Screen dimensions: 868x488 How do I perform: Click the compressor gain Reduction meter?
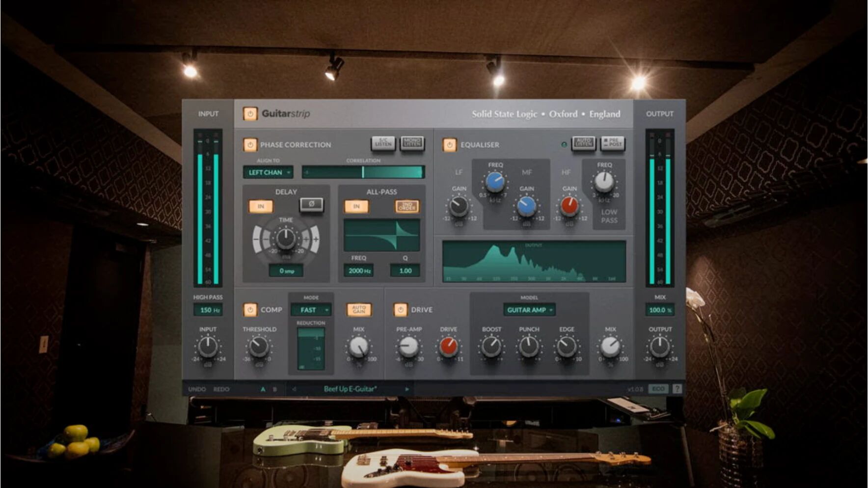click(x=311, y=349)
